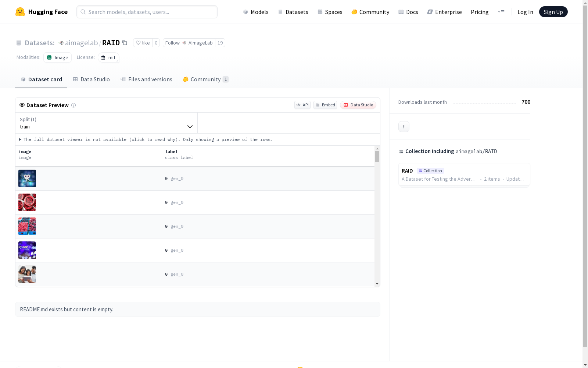This screenshot has height=368, width=588.
Task: Click the Datasets: breadcrumb label
Action: (40, 43)
